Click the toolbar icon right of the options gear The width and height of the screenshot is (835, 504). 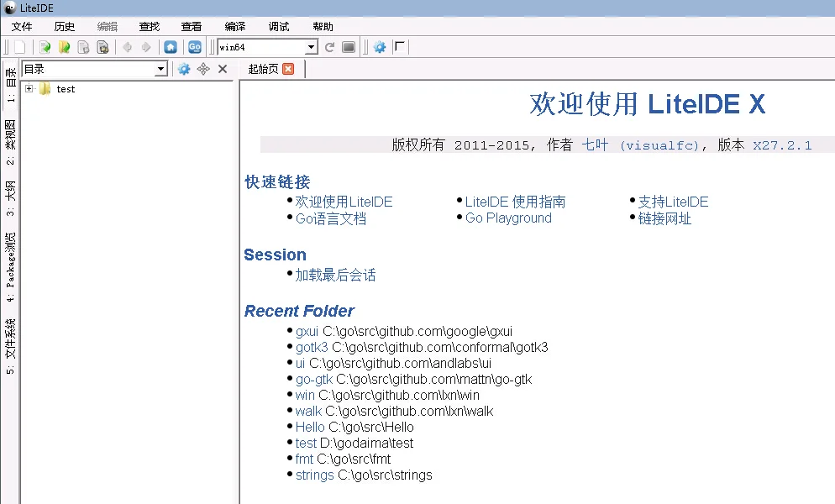point(400,47)
